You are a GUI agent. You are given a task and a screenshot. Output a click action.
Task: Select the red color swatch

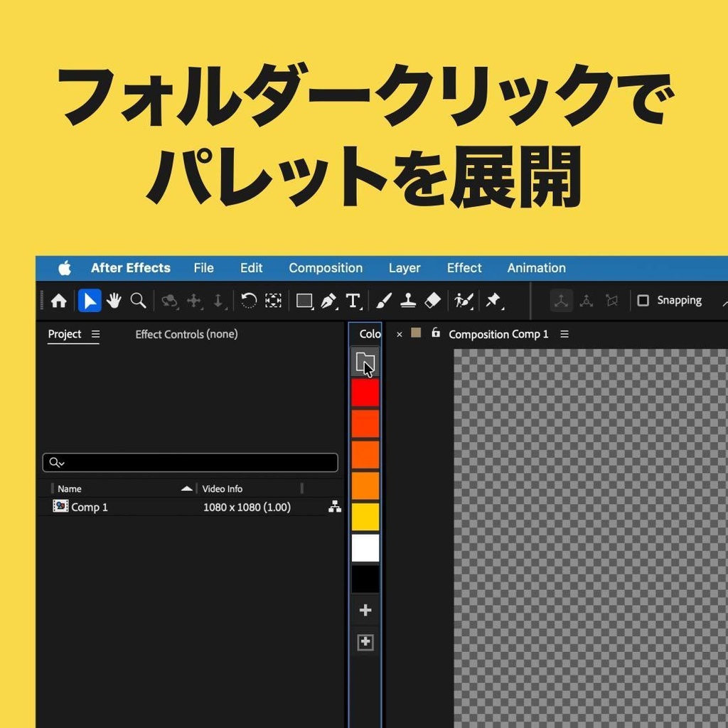(365, 392)
